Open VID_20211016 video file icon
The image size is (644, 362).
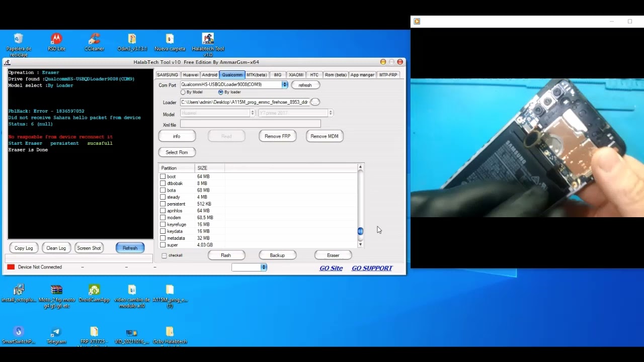132,335
